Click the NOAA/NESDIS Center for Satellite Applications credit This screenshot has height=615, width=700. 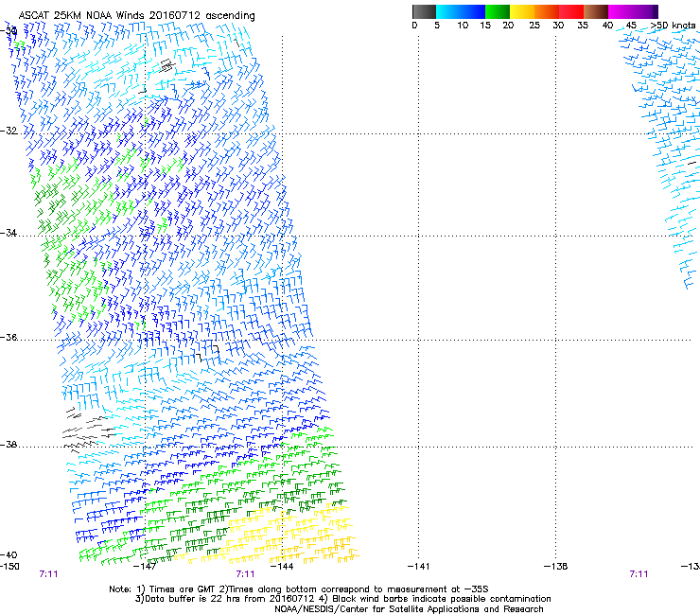click(x=409, y=609)
